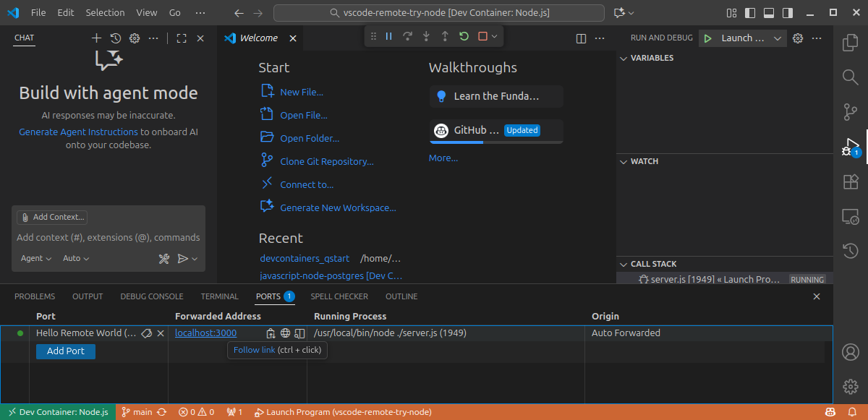
Task: Open the tools configuration in chat input
Action: 163,259
